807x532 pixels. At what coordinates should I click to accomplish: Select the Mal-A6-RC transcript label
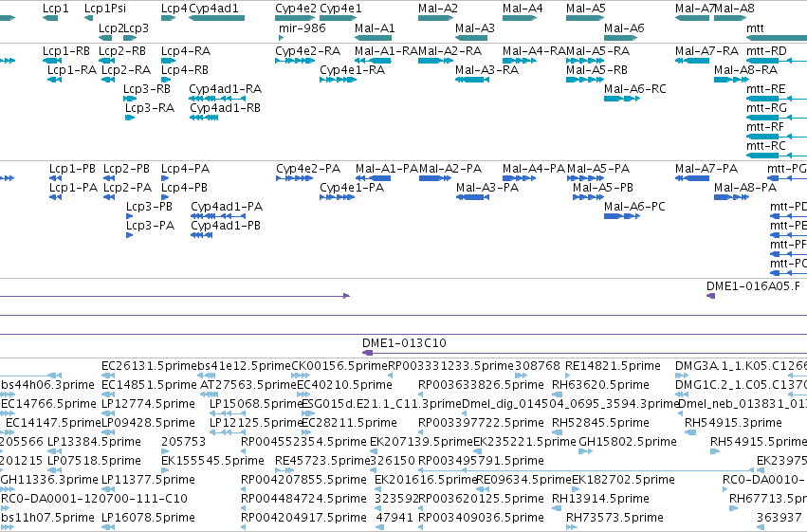[x=635, y=88]
